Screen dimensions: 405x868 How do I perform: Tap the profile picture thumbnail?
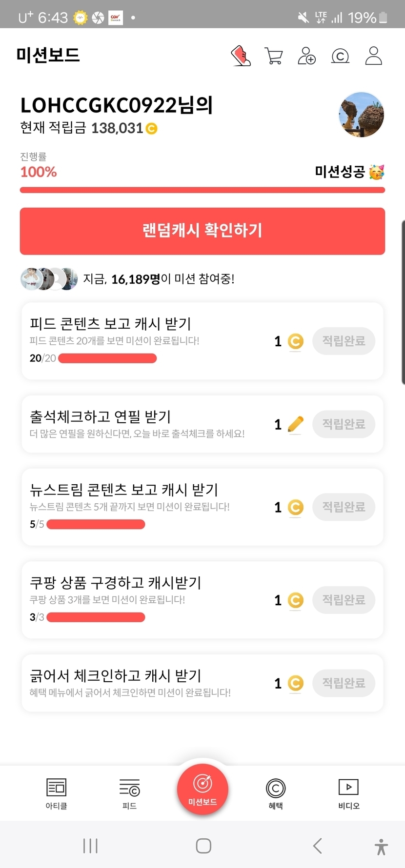click(x=361, y=115)
